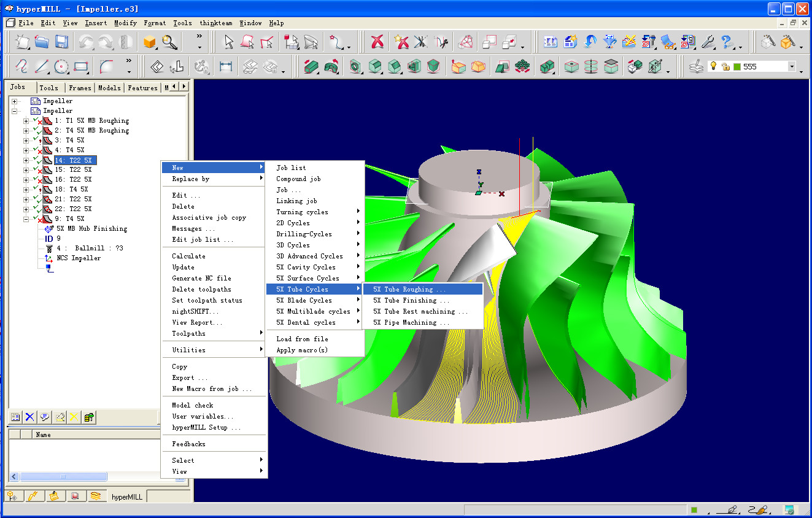Choose 5X Pipe Machining entry
812x518 pixels.
pos(423,323)
